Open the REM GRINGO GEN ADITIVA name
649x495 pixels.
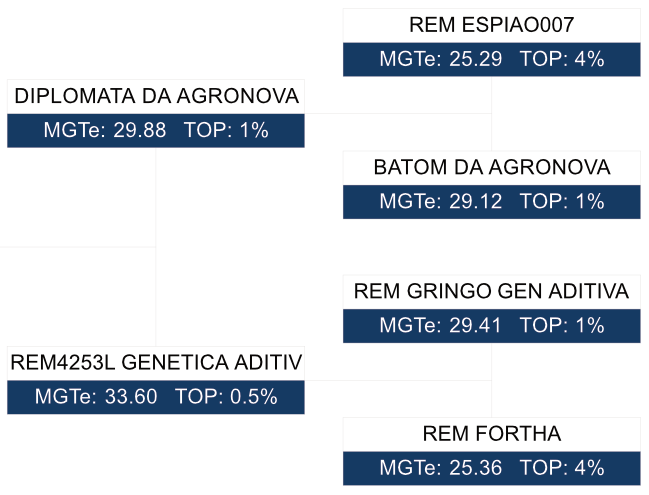pos(491,292)
